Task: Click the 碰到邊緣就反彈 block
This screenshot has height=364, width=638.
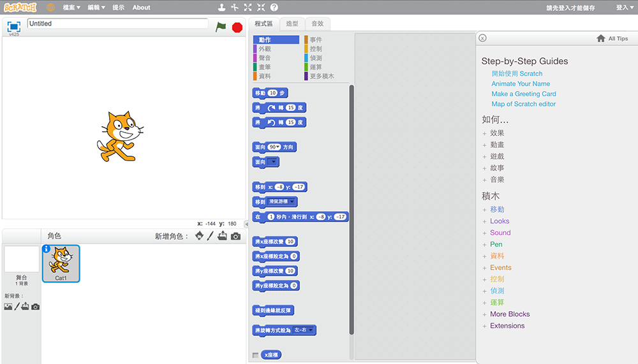Action: point(273,310)
